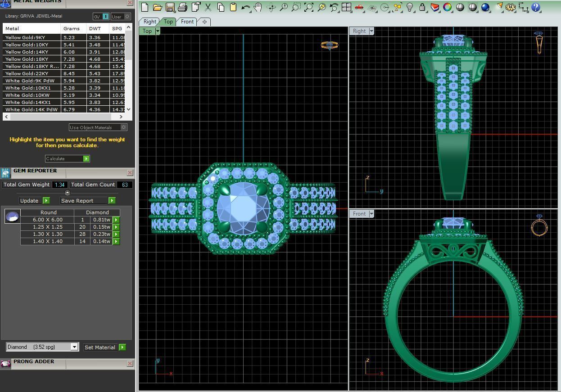This screenshot has height=392, width=561.
Task: Open the Front viewport title dropdown arrow
Action: (371, 214)
